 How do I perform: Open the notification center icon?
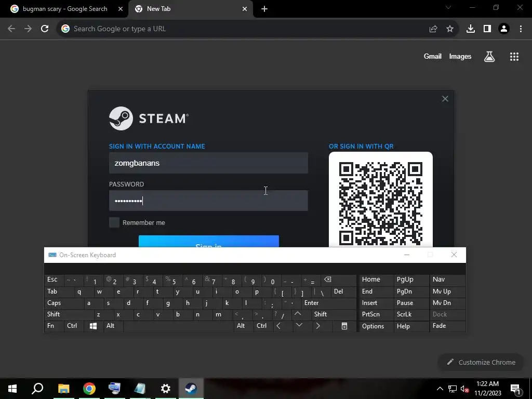point(515,389)
